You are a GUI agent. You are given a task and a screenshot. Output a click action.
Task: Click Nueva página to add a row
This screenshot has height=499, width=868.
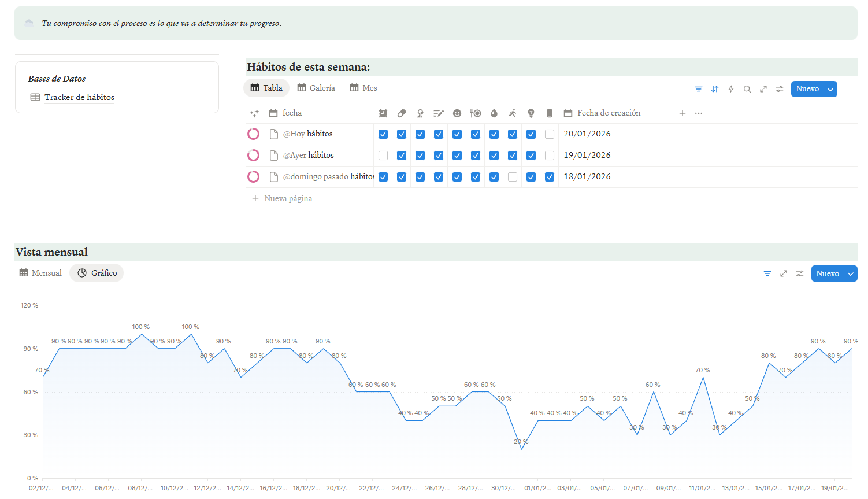click(288, 198)
